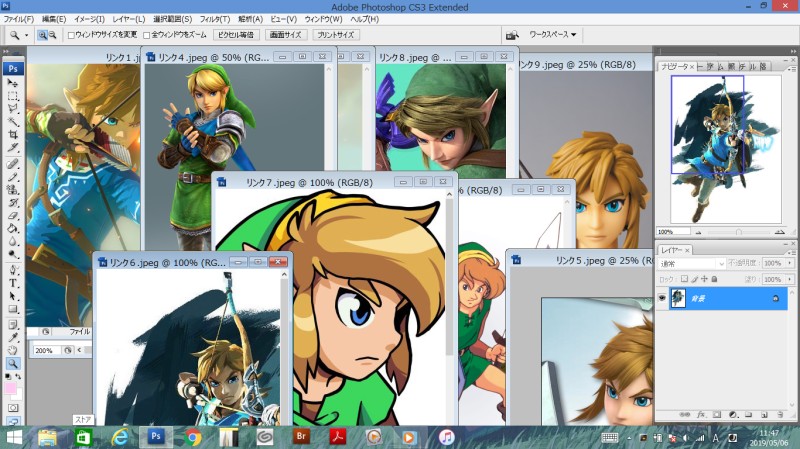800x449 pixels.
Task: Select the Rectangular Marquee tool
Action: point(13,96)
